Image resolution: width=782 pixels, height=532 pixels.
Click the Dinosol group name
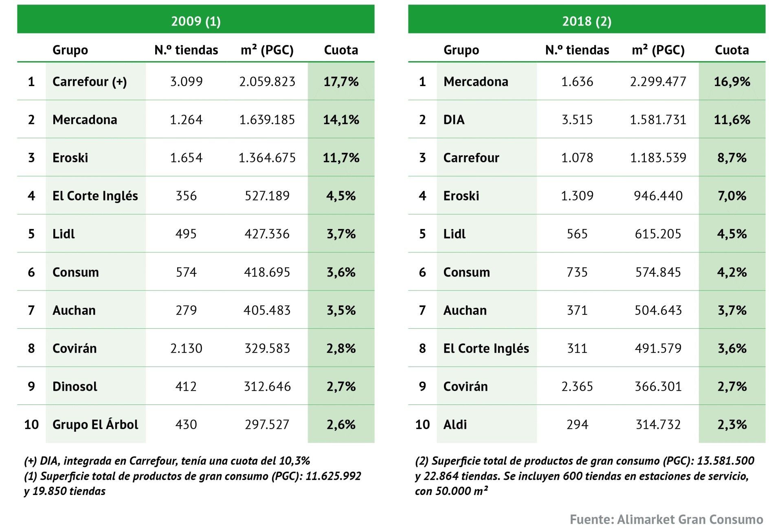(x=75, y=386)
